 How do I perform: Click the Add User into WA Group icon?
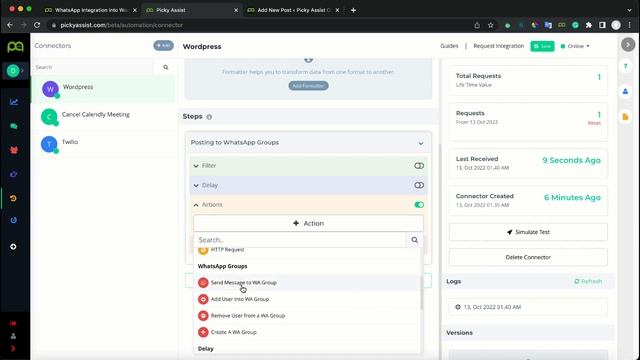click(203, 299)
